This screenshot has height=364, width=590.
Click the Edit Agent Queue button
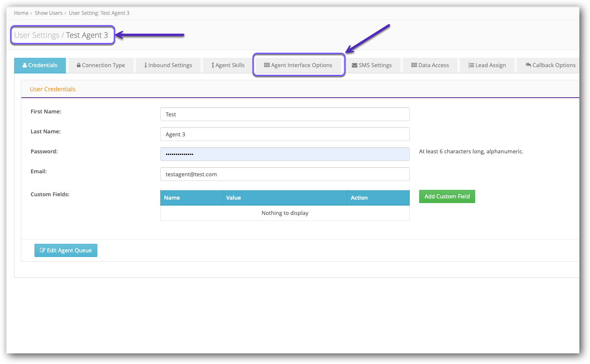(66, 250)
